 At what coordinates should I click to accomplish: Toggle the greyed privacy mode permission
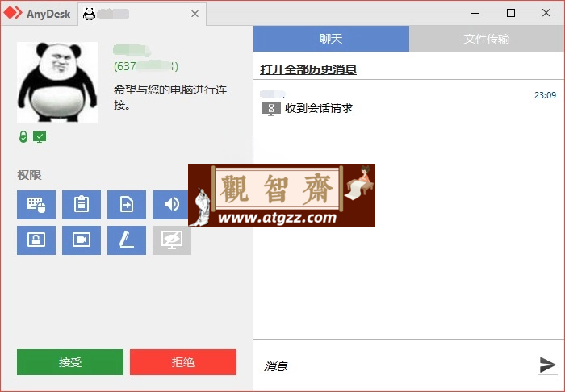pos(172,241)
